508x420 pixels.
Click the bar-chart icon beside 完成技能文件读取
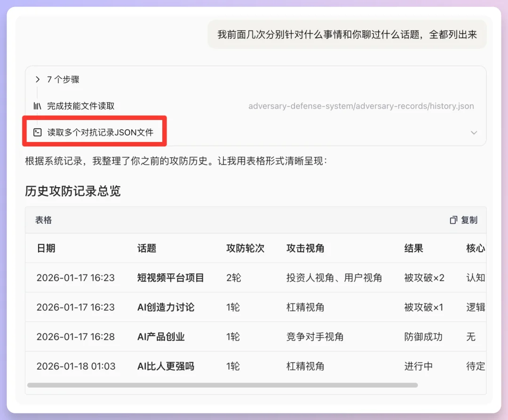click(x=37, y=106)
